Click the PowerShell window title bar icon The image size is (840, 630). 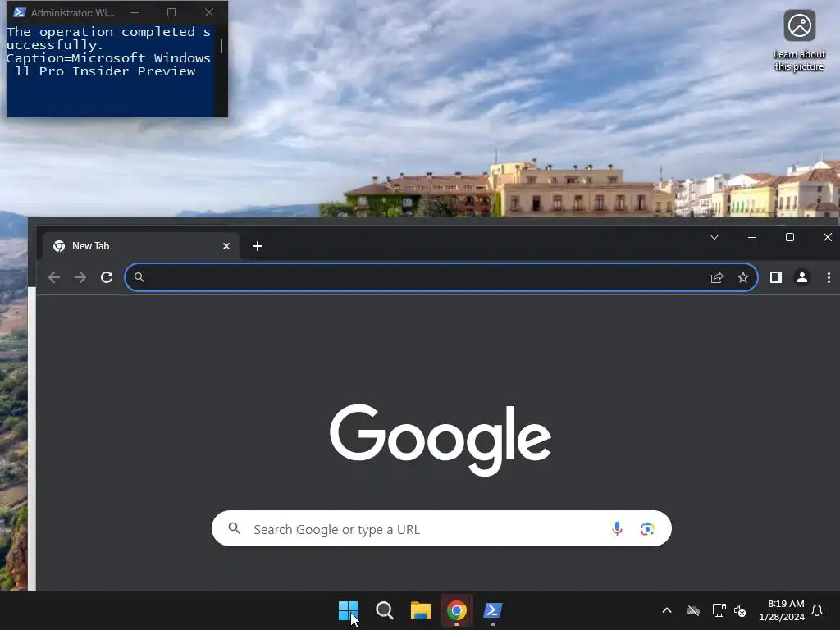pyautogui.click(x=20, y=12)
